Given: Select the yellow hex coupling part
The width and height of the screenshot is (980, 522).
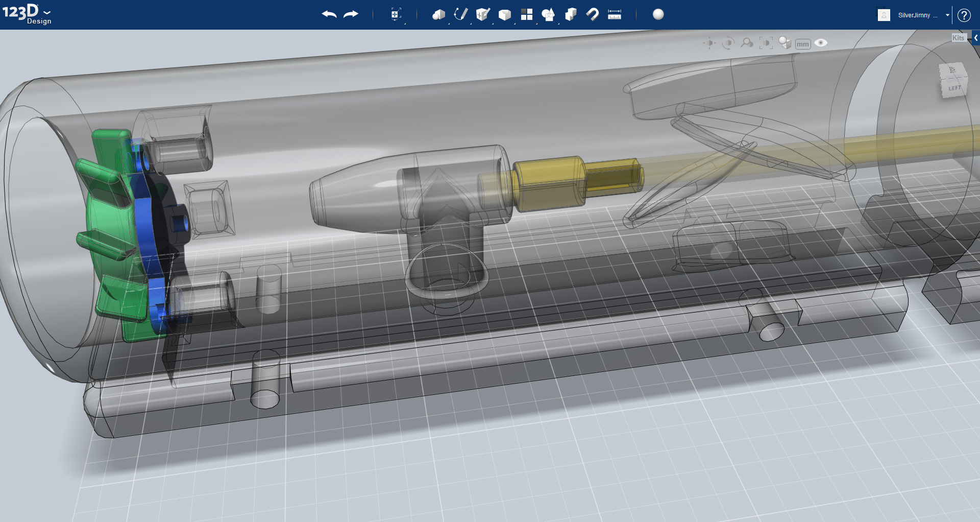Looking at the screenshot, I should pos(549,184).
